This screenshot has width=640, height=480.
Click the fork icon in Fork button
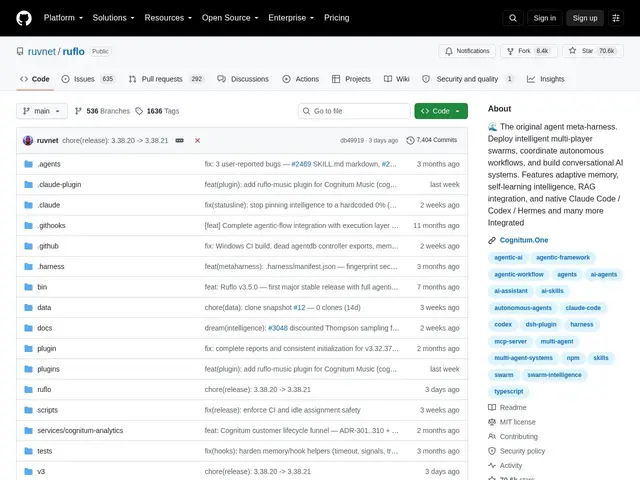pos(510,51)
